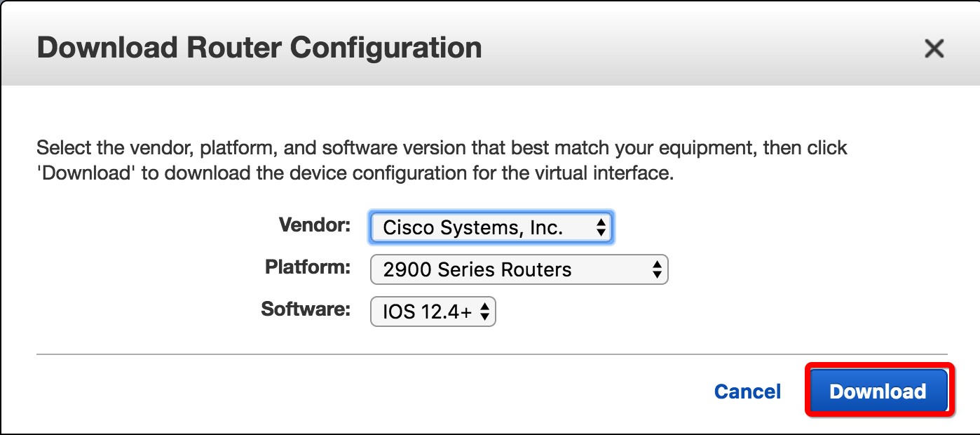
Task: Open the Platform dropdown
Action: coord(519,269)
